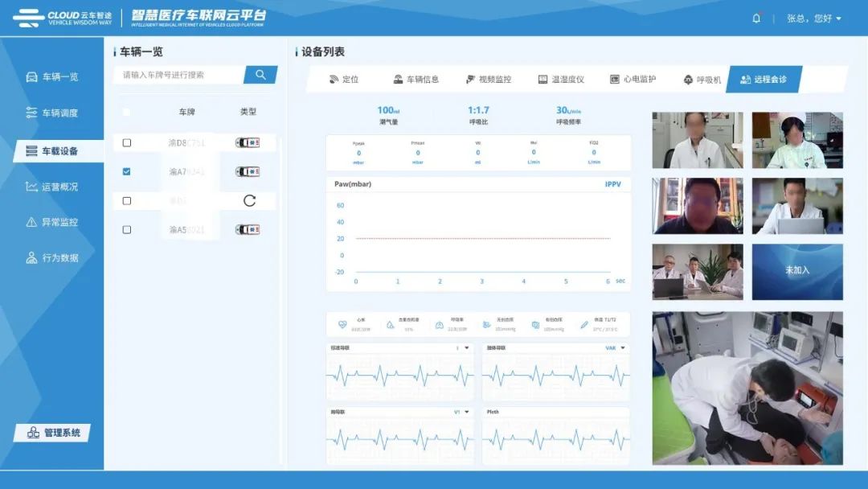Image resolution: width=868 pixels, height=489 pixels.
Task: Click the heart rate (心率) icon
Action: point(342,325)
